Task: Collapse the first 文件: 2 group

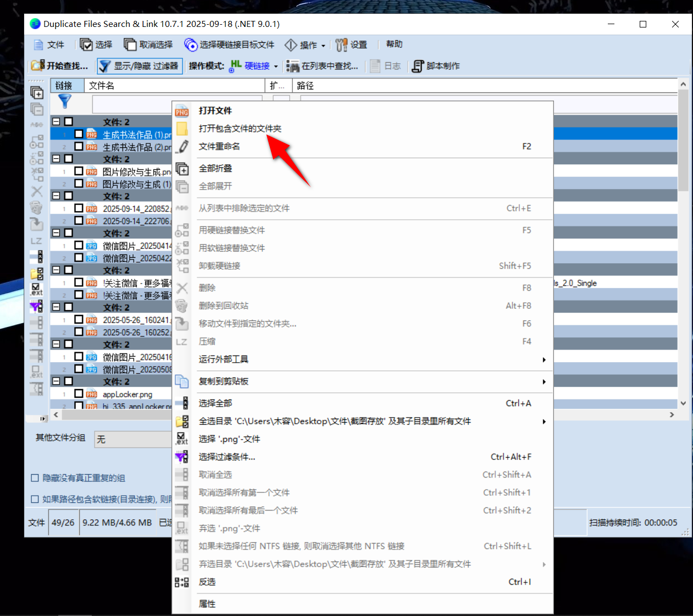Action: 56,121
